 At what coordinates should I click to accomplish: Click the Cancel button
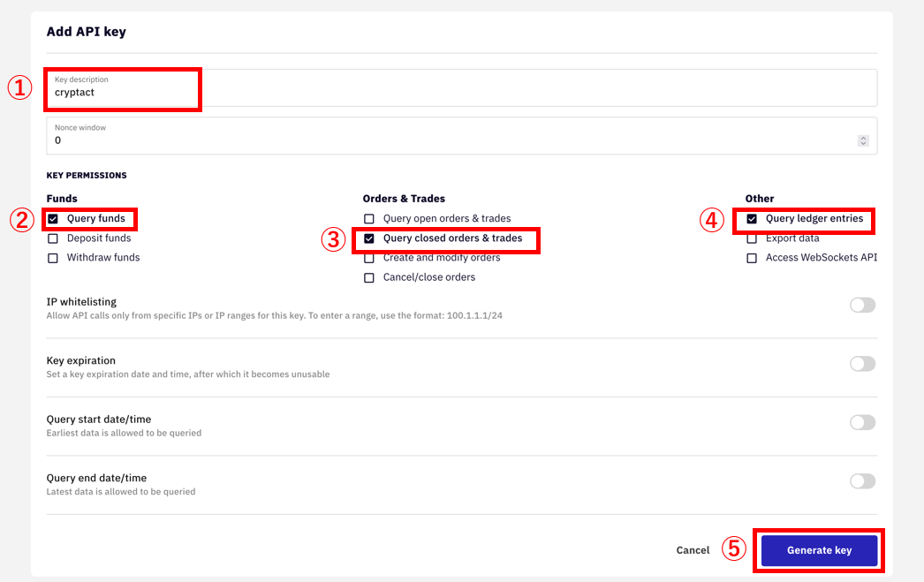[x=693, y=549]
